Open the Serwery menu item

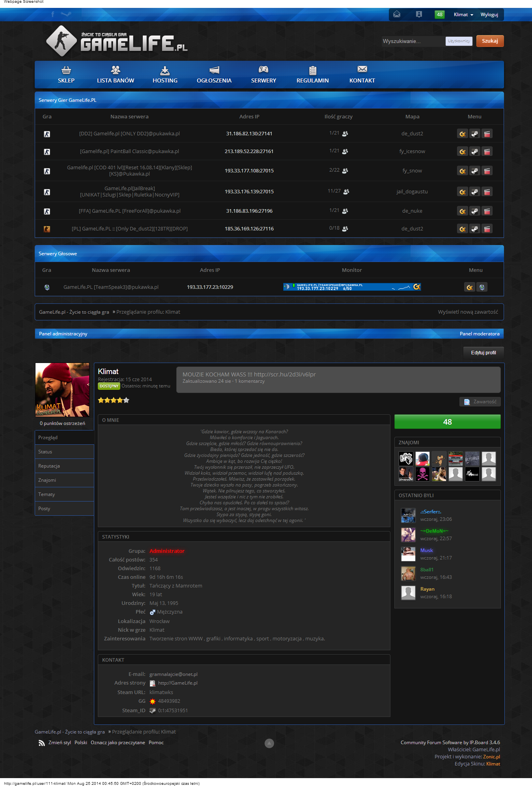[x=263, y=75]
